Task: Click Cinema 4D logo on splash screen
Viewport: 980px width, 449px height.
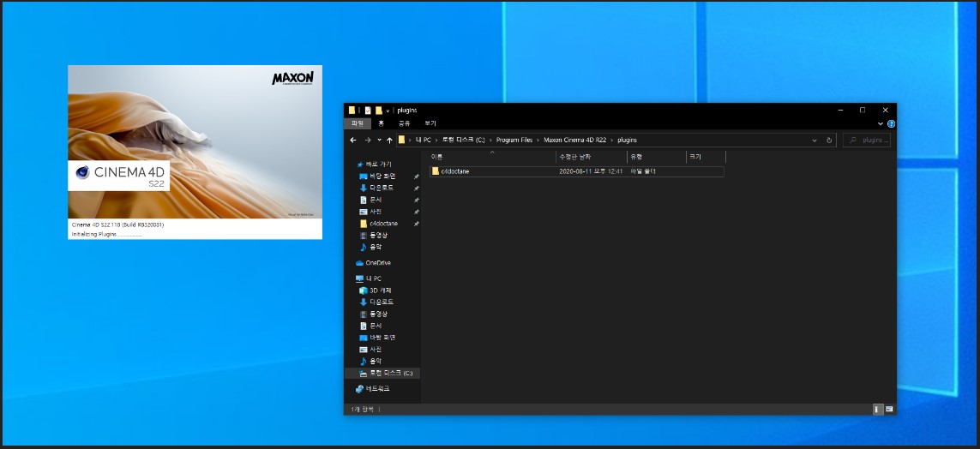Action: pyautogui.click(x=119, y=176)
